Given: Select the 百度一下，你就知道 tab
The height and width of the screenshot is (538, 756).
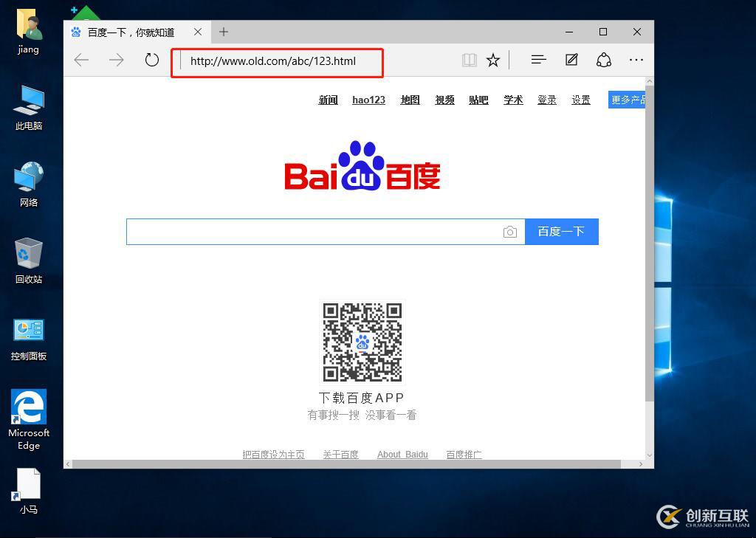Looking at the screenshot, I should coord(133,32).
